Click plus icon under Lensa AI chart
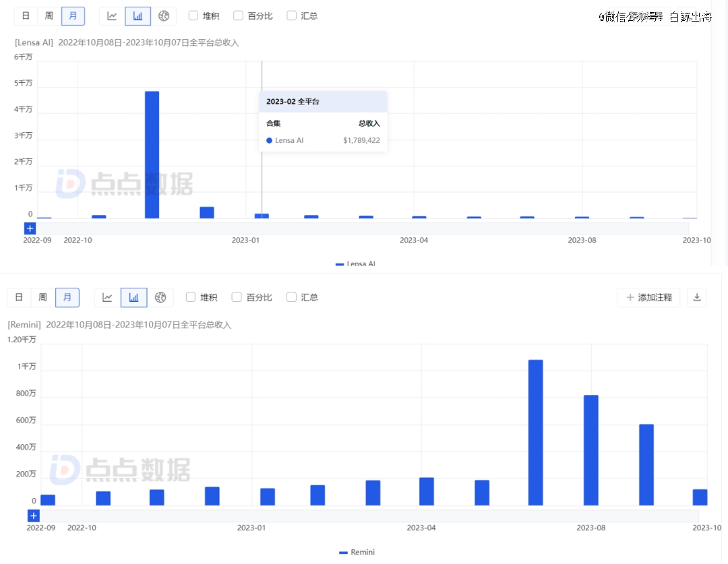 point(30,228)
